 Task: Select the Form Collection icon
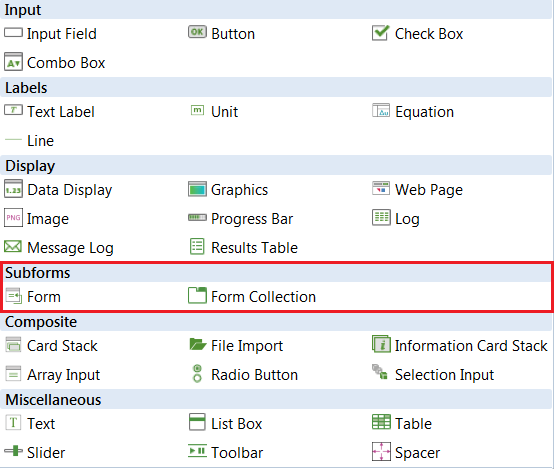point(197,295)
